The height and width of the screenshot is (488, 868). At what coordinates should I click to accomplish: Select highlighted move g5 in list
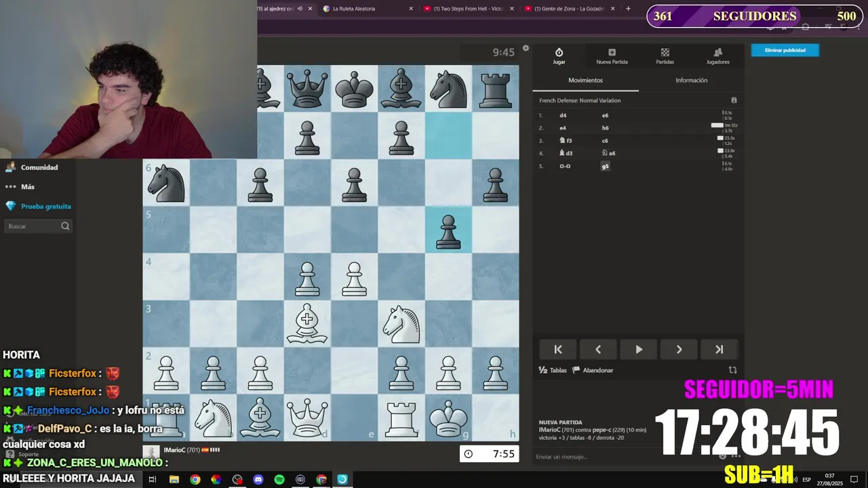pyautogui.click(x=605, y=166)
